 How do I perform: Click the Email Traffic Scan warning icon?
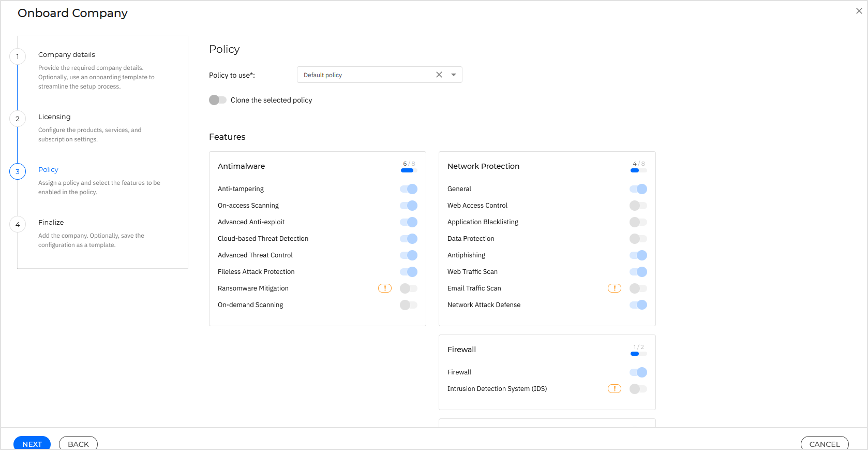[615, 288]
